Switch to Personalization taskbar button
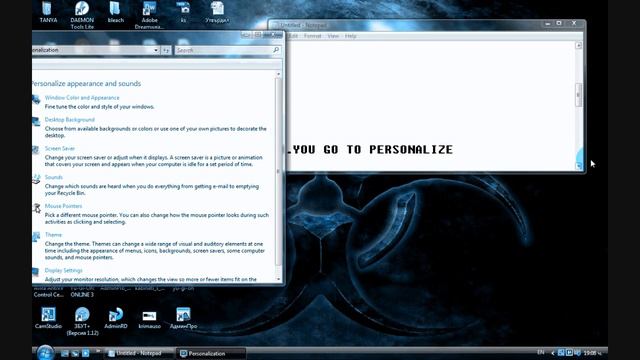This screenshot has width=640, height=360. click(x=211, y=353)
